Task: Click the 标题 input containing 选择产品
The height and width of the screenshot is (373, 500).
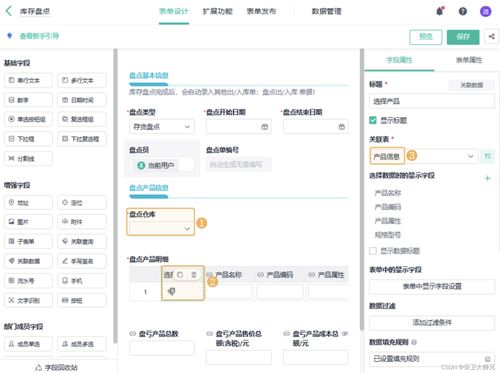Action: pyautogui.click(x=432, y=101)
